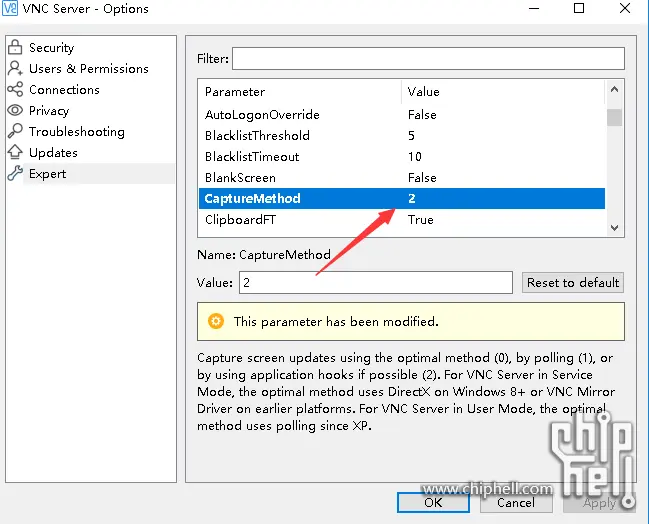
Task: Click the Connections share-nodes icon
Action: (x=15, y=89)
